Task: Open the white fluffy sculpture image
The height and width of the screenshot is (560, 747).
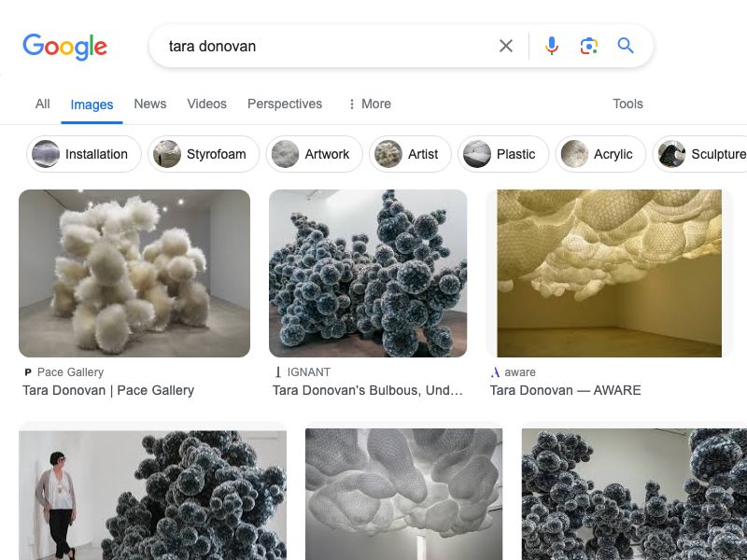Action: point(134,273)
